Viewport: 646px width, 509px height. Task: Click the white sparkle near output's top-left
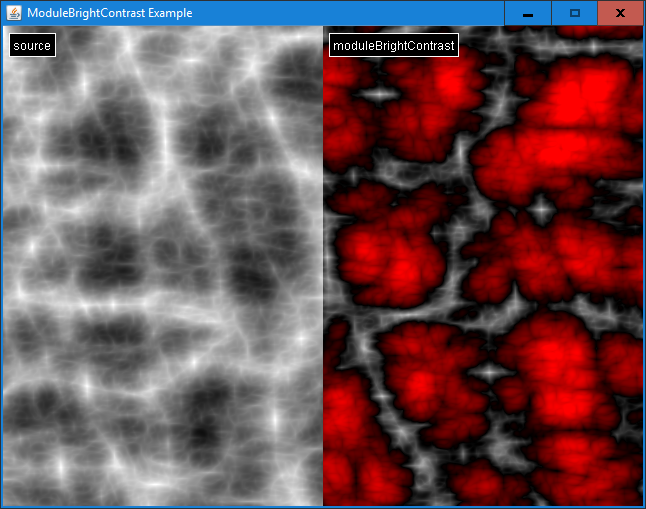pos(379,96)
